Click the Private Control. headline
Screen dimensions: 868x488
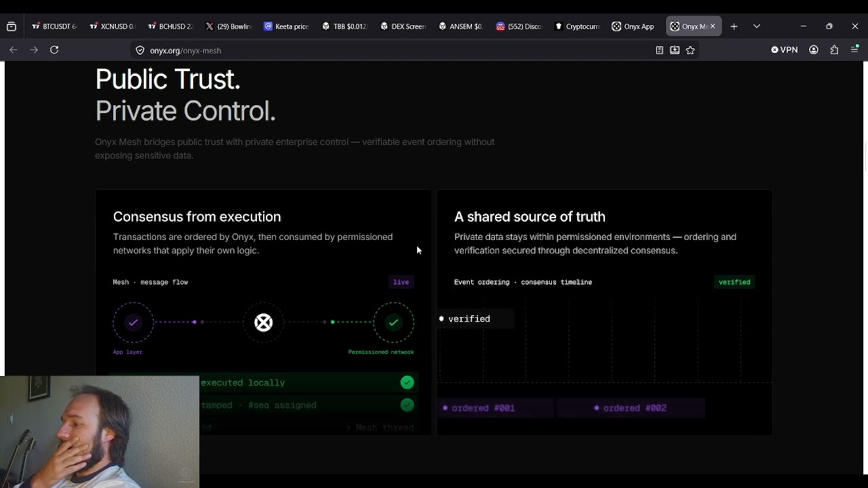[185, 111]
